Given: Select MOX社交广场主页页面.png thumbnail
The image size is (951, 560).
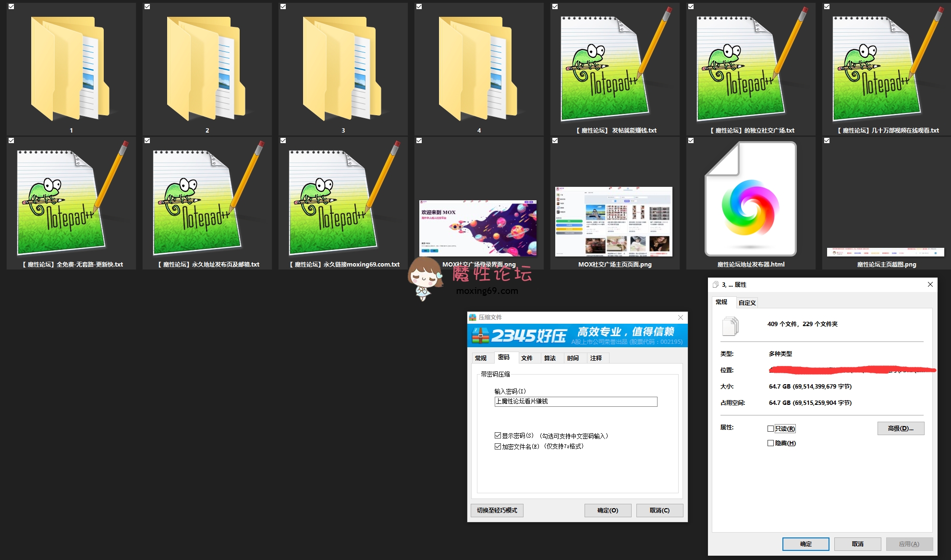Looking at the screenshot, I should [x=614, y=221].
